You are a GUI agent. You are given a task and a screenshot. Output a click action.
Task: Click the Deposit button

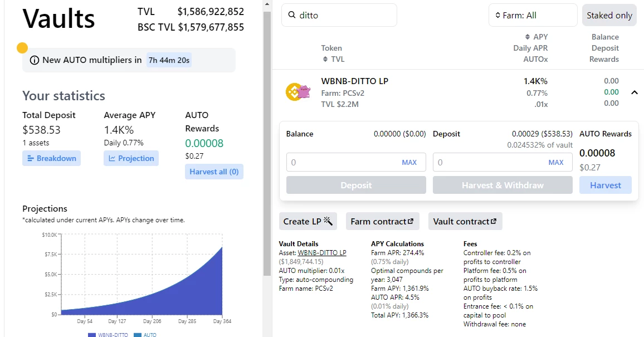[356, 185]
